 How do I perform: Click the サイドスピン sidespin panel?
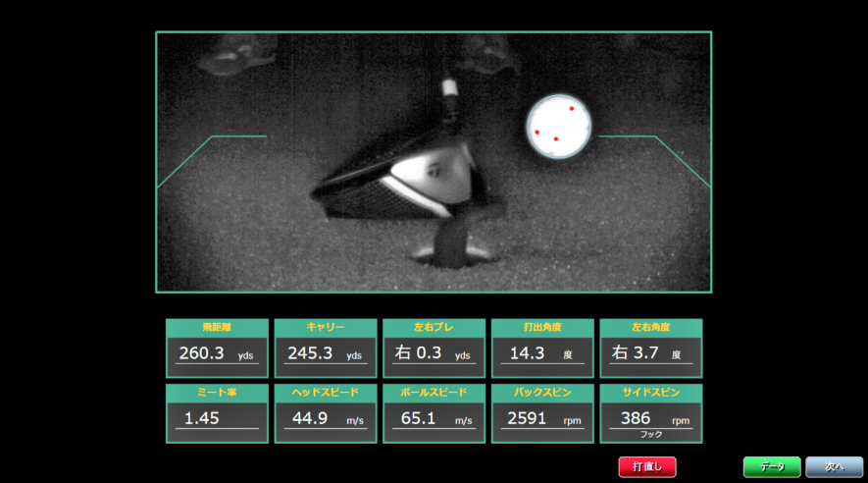tap(650, 413)
